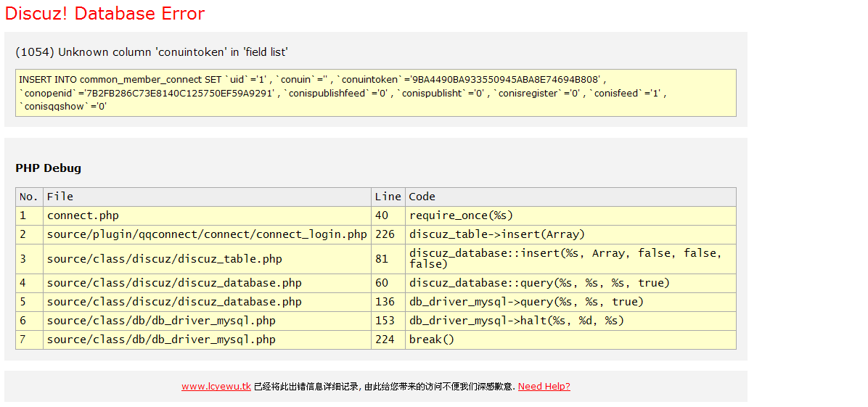This screenshot has width=868, height=407.
Task: Click line number 136 cell
Action: pos(385,302)
